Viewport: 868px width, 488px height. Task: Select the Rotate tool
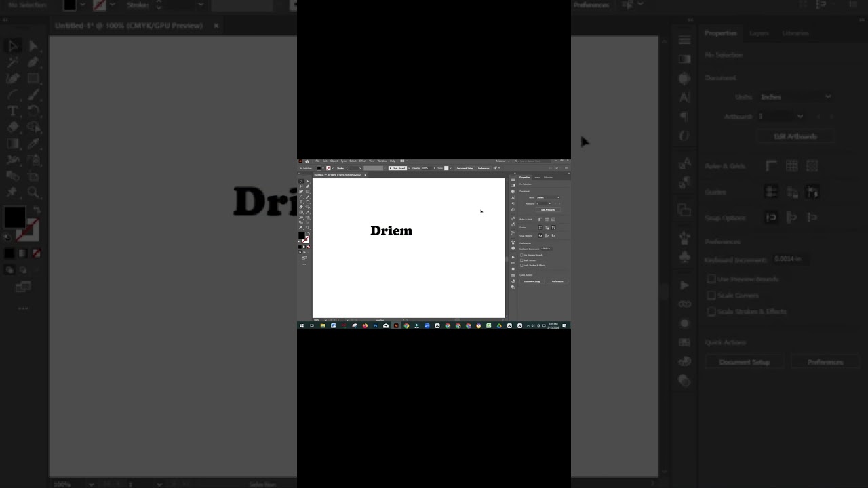tap(307, 202)
